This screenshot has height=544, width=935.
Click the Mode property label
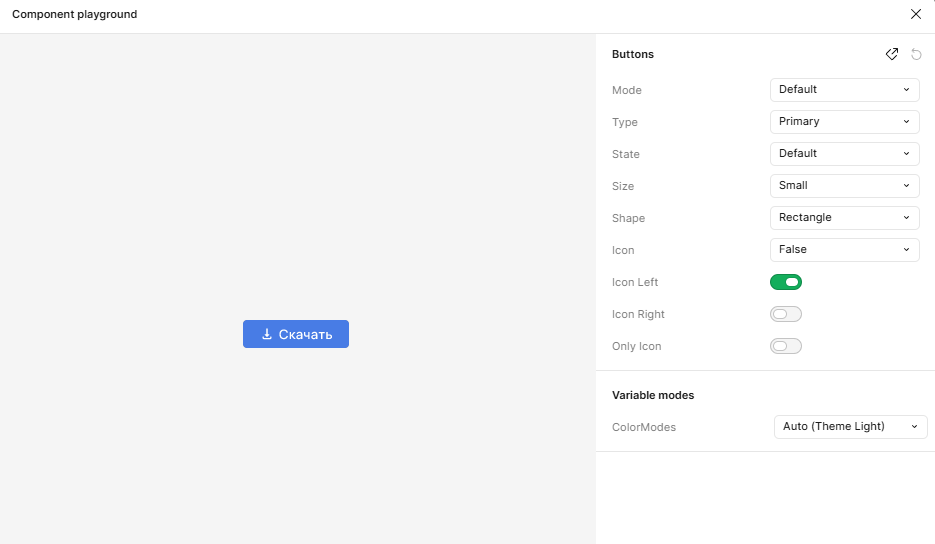(627, 90)
